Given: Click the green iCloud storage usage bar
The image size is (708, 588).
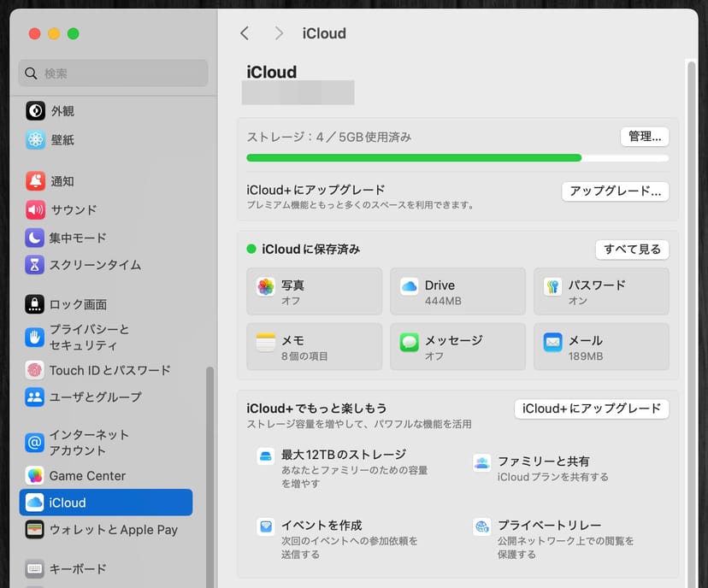Looking at the screenshot, I should [x=414, y=158].
